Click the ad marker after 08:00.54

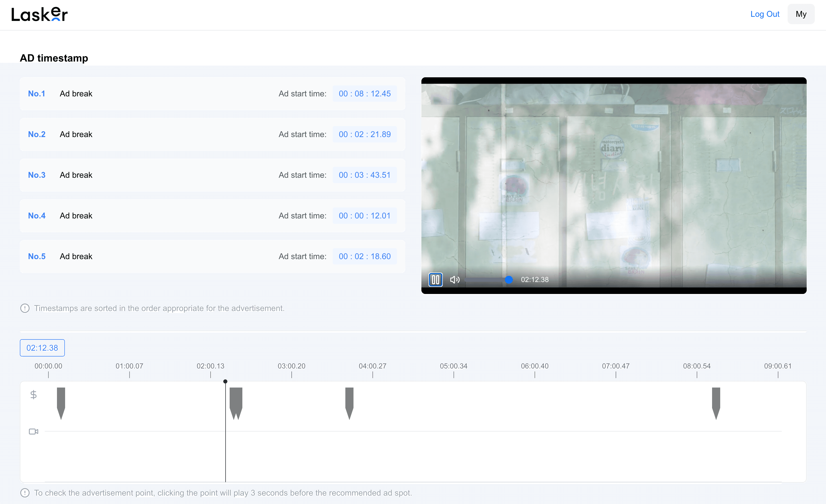click(x=716, y=403)
